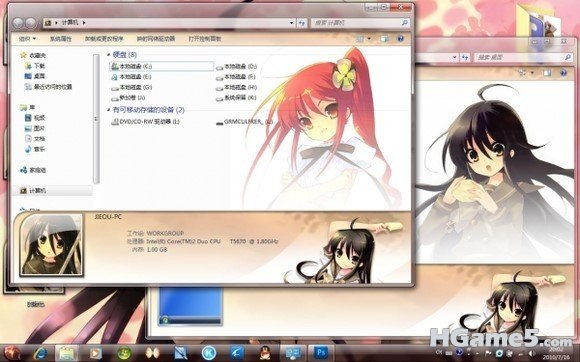Switch to Photoshop from the taskbar
Viewport: 580px width, 362px height.
point(321,353)
